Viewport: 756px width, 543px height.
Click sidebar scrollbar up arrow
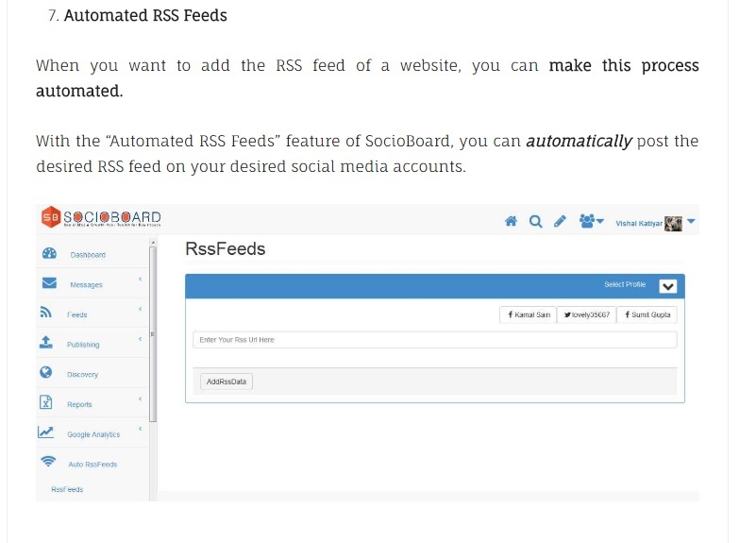tap(153, 242)
